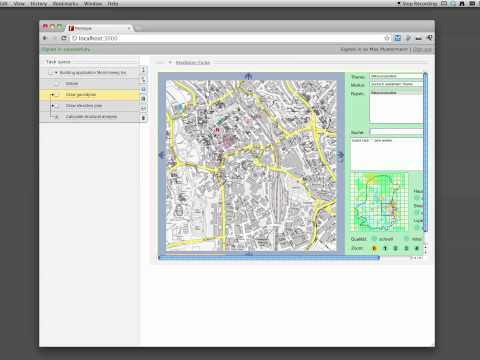Select the open browser tab
The height and width of the screenshot is (360, 480).
(99, 28)
